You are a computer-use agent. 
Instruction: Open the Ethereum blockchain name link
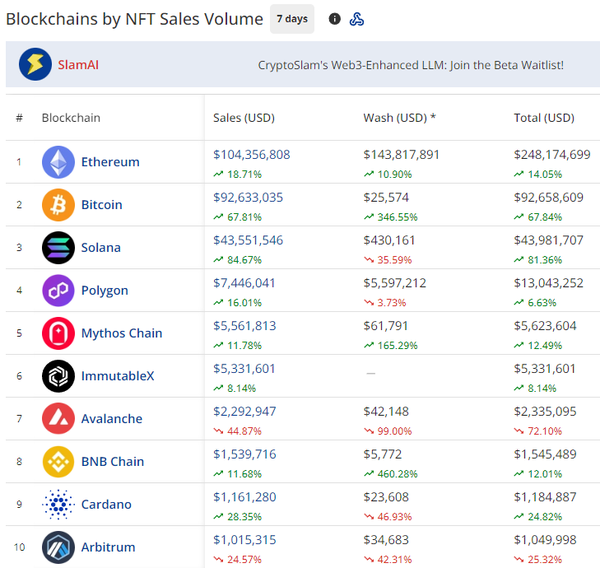coord(110,162)
